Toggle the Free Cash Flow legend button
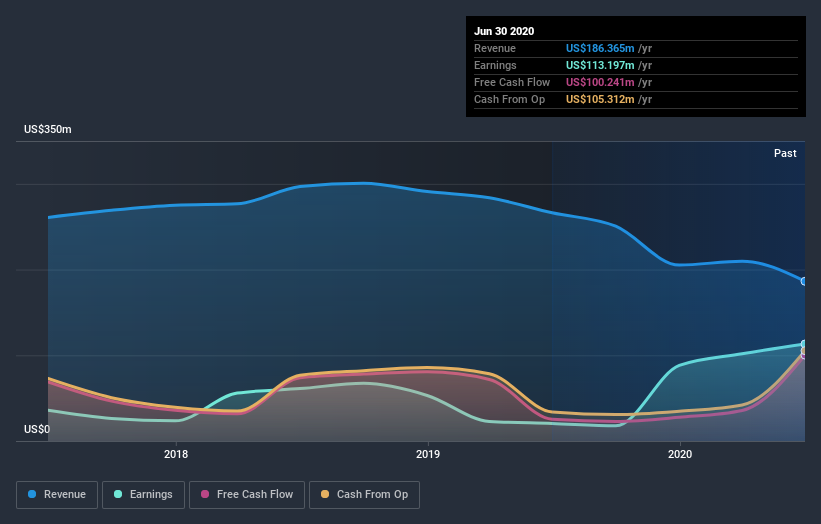821x524 pixels. 247,495
